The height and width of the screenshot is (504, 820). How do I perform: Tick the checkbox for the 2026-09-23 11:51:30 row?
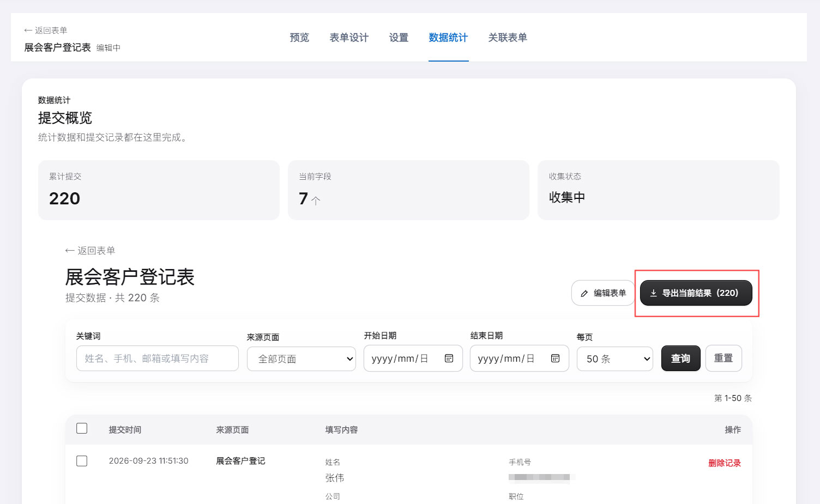point(82,461)
